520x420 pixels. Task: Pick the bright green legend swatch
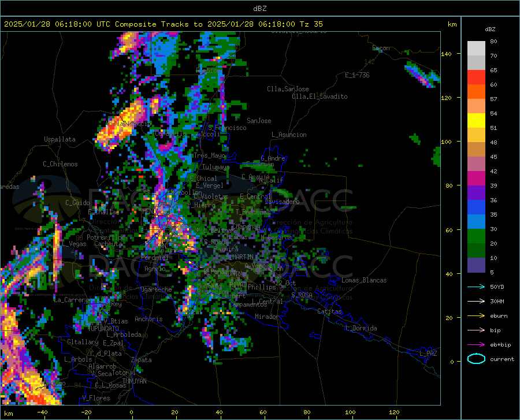[x=476, y=236]
